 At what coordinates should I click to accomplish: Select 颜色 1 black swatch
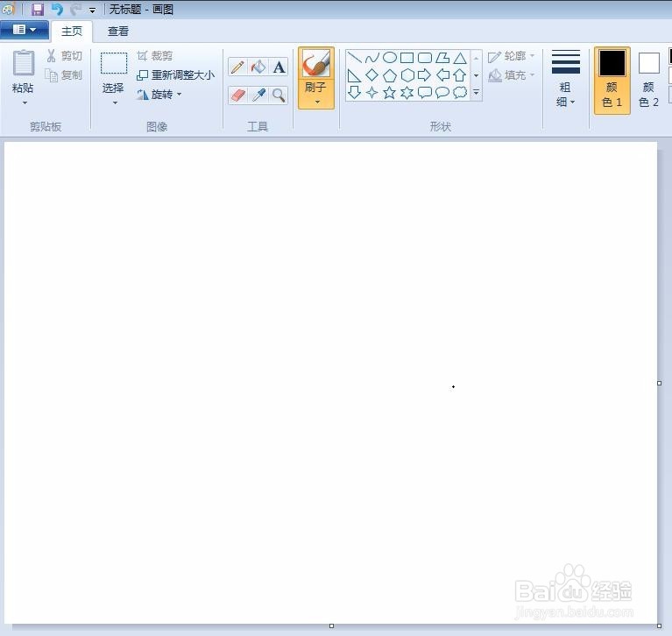pos(612,63)
